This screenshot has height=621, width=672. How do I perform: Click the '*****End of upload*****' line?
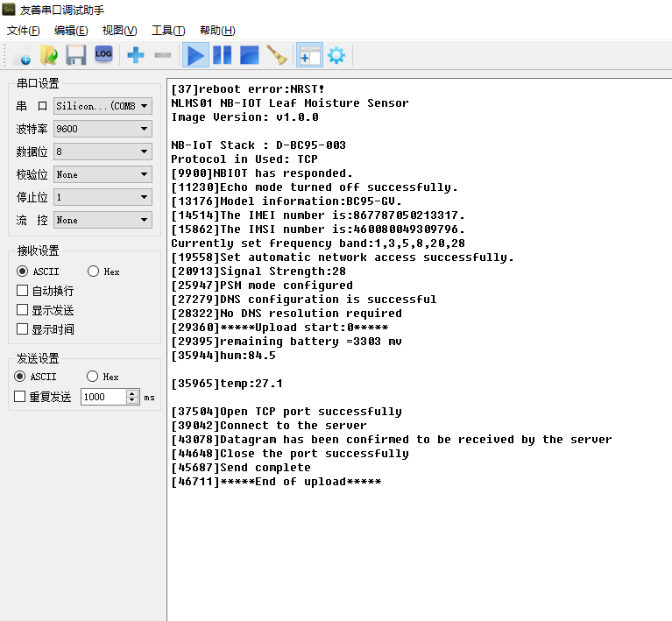(x=276, y=481)
